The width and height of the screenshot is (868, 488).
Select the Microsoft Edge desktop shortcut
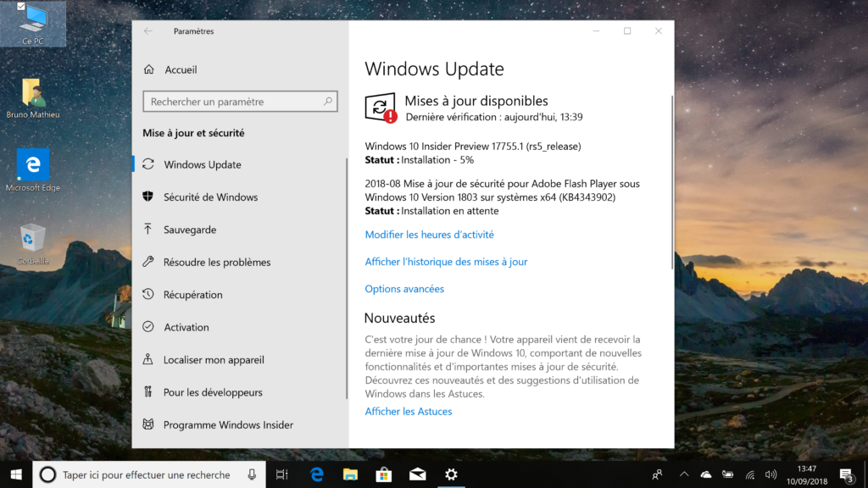click(x=33, y=170)
